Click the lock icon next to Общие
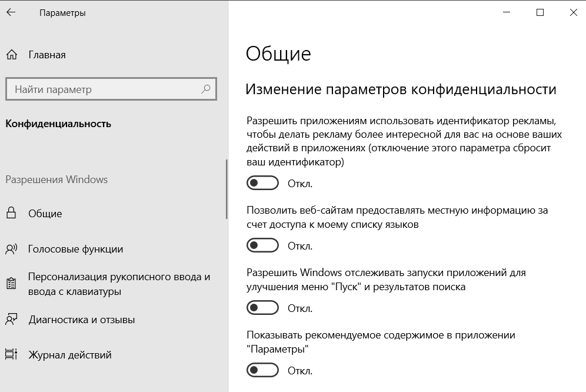This screenshot has height=392, width=586. click(x=11, y=213)
